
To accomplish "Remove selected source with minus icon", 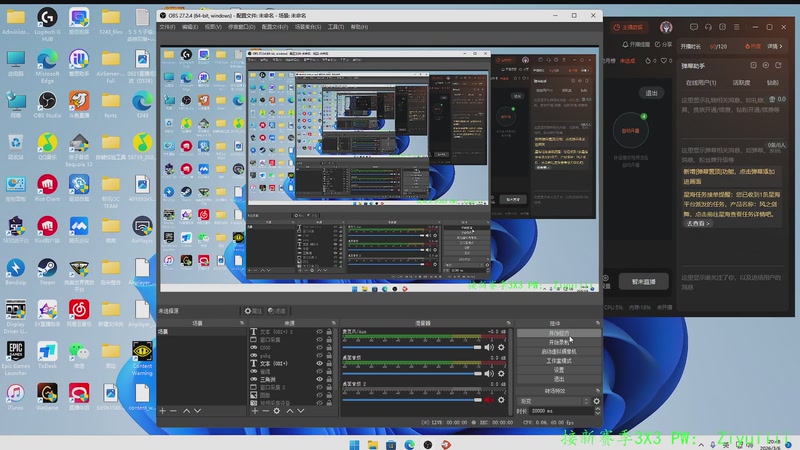I will click(x=265, y=411).
